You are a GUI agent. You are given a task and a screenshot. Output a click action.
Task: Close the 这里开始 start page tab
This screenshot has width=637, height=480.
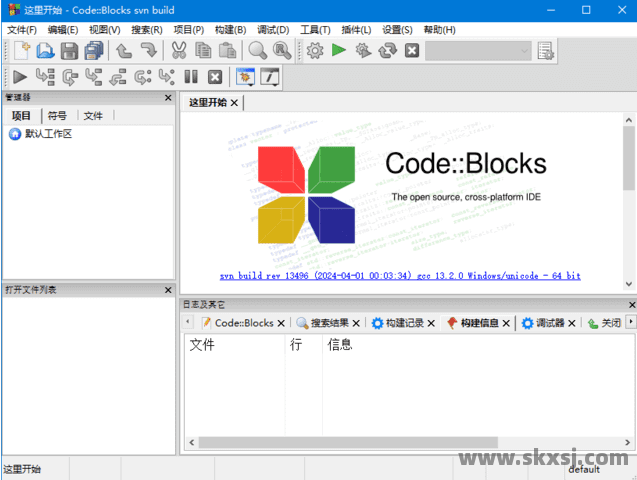(235, 103)
